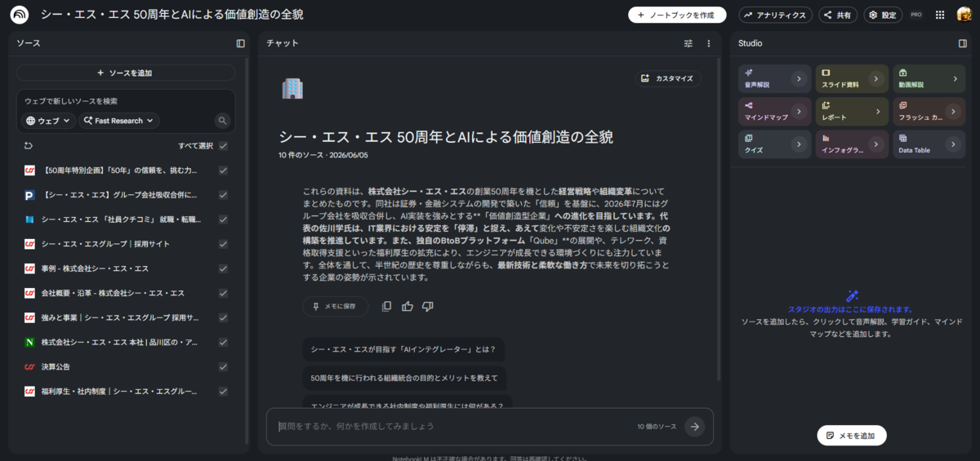This screenshot has height=461, width=980.
Task: Click the notebook building emoji icon
Action: point(292,88)
